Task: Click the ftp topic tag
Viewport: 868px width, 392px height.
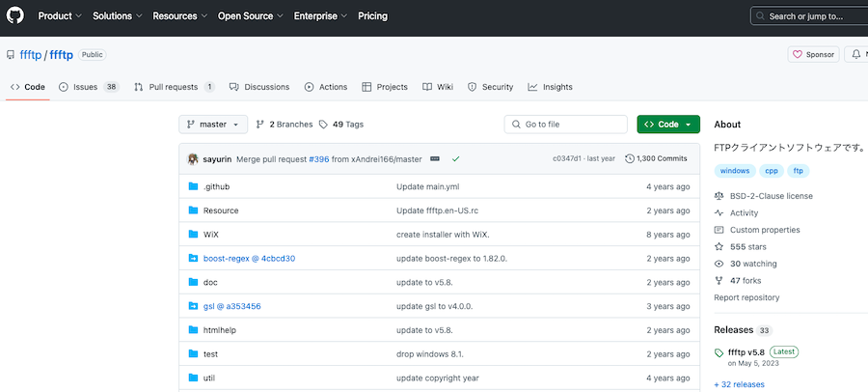Action: pos(799,171)
